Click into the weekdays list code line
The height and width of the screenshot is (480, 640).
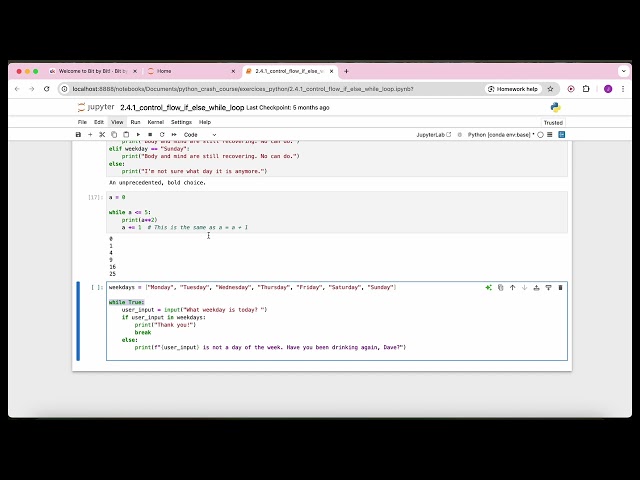pos(252,287)
